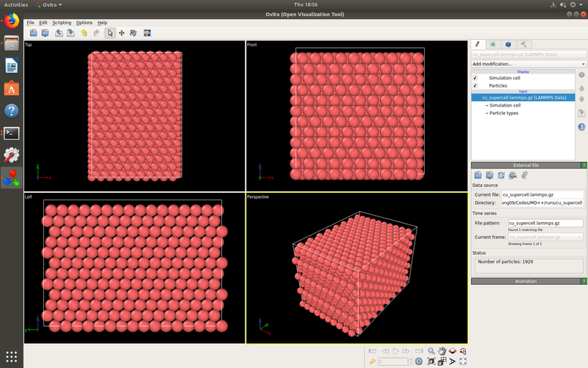The width and height of the screenshot is (588, 368).
Task: Toggle the animation key (auto-key) icon
Action: [x=372, y=361]
